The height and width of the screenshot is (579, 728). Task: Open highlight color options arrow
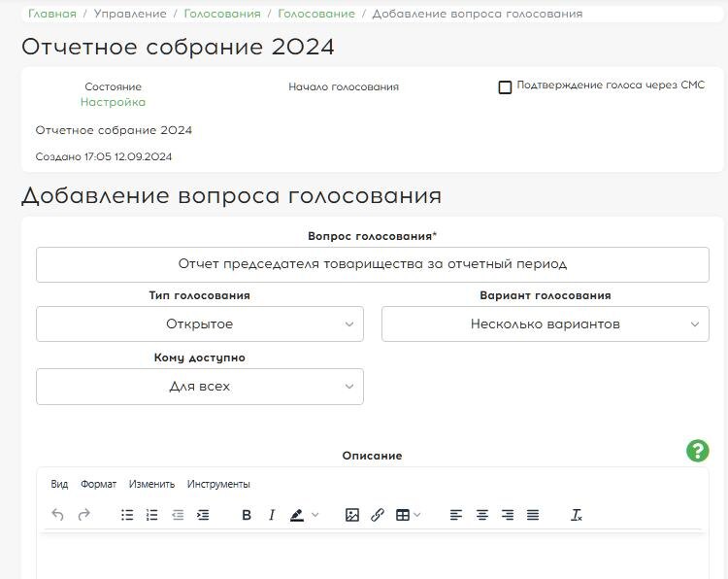click(315, 515)
